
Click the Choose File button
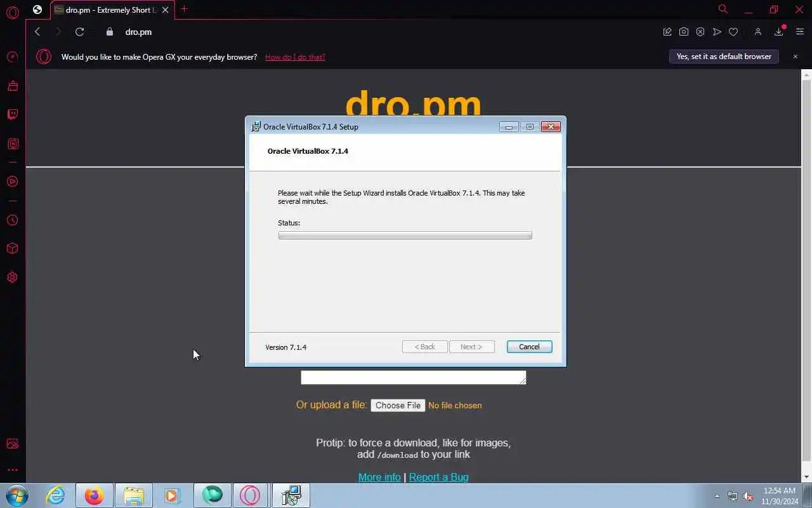398,405
